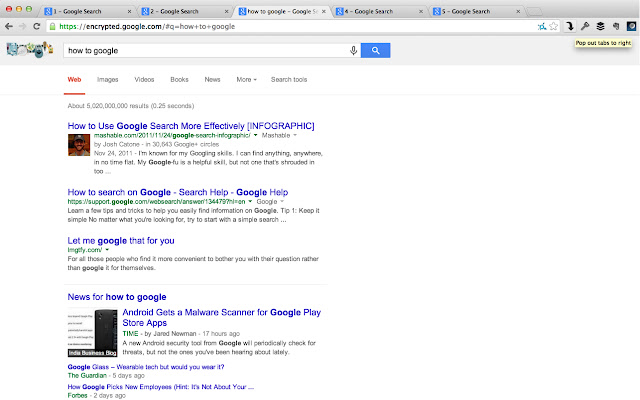The width and height of the screenshot is (640, 400).
Task: Click the browser forward arrow
Action: [x=22, y=27]
